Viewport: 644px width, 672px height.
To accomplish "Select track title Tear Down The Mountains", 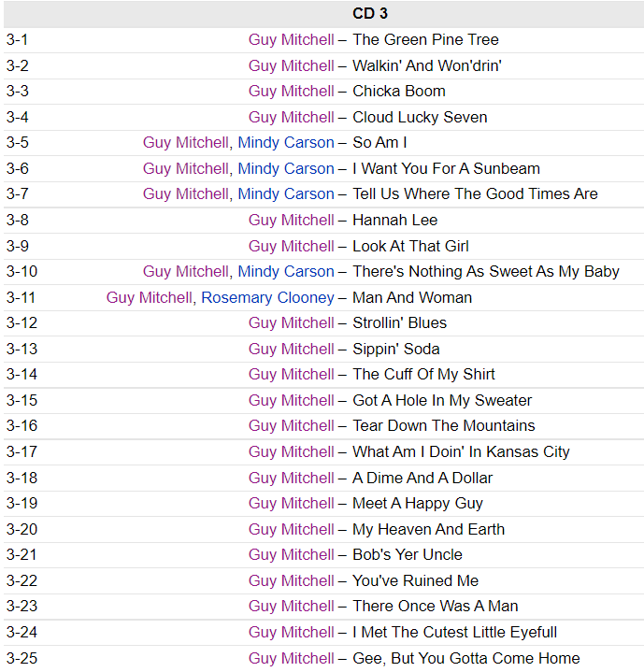I will click(443, 426).
